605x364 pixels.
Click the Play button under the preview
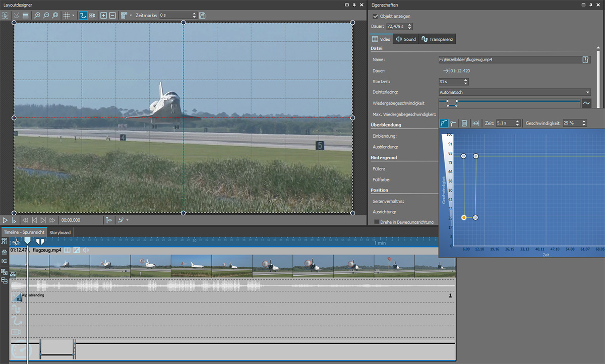point(5,220)
